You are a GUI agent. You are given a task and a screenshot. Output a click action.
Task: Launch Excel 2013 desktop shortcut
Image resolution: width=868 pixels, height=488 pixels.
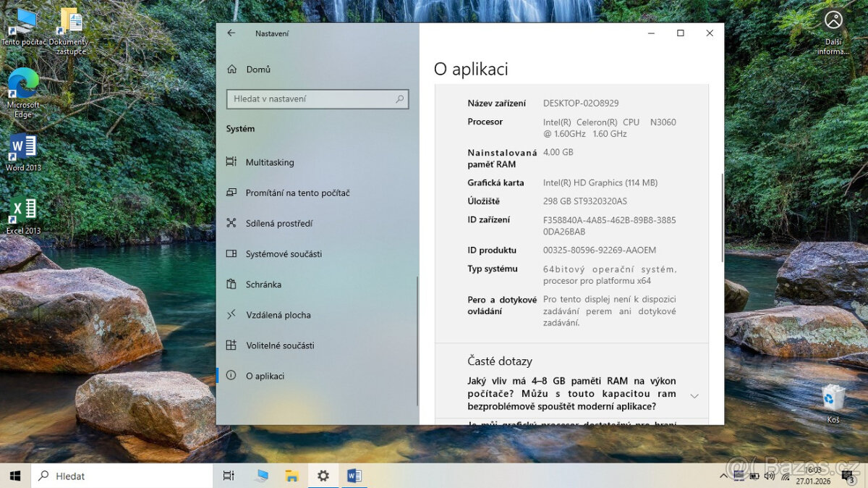(x=23, y=210)
